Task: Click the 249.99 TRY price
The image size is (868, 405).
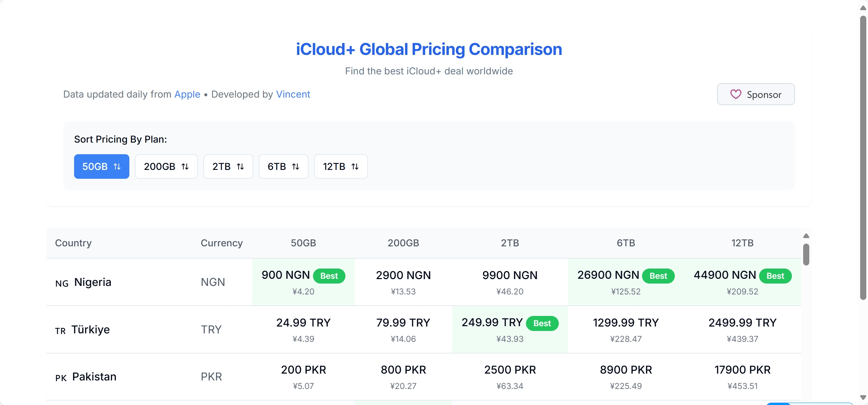Action: point(492,322)
